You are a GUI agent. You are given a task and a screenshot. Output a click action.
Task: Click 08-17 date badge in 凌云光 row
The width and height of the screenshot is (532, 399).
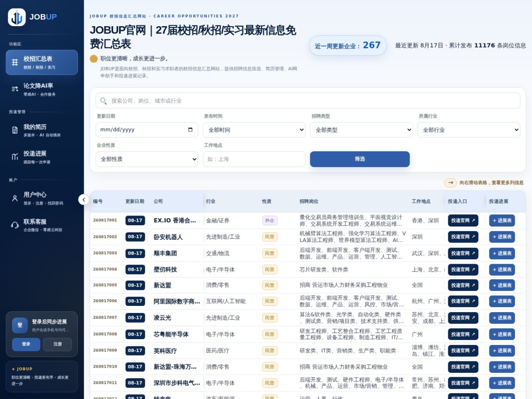[135, 318]
